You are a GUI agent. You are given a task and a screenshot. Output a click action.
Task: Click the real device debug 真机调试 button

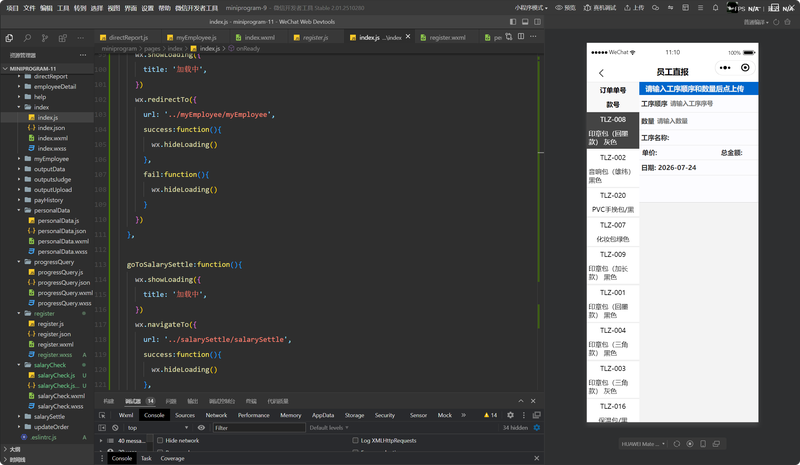point(600,8)
